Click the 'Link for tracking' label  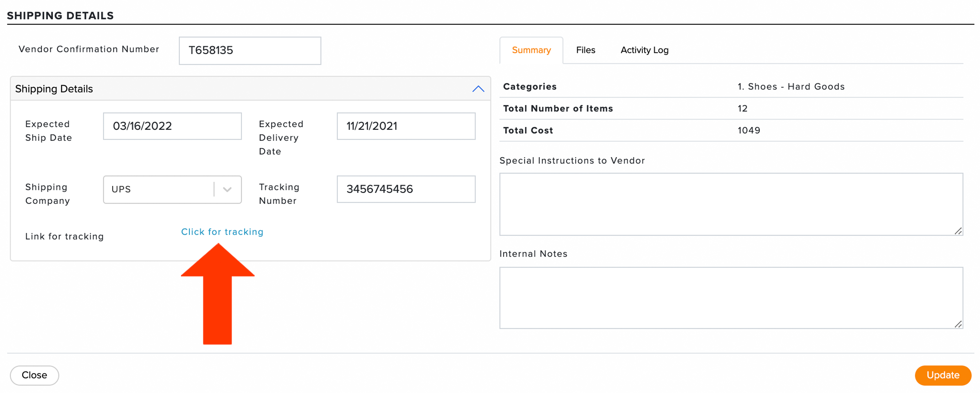click(x=64, y=236)
